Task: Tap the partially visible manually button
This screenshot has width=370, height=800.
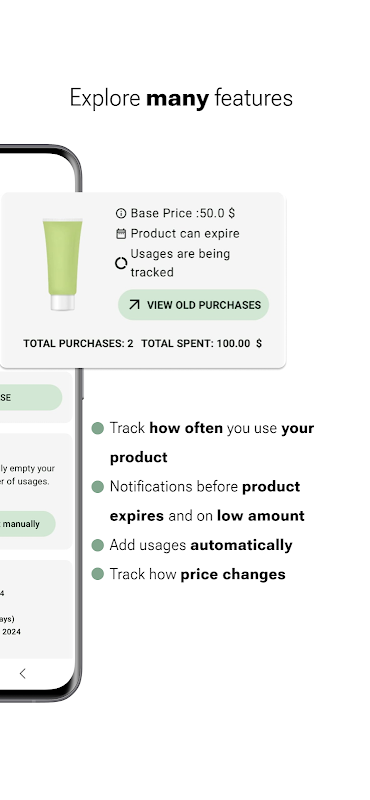Action: 28,524
